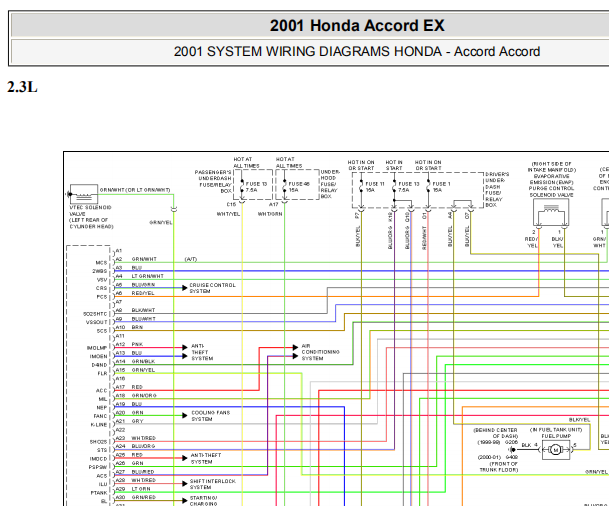Click the 'HOT IN START' label
609x506 pixels.
394,165
